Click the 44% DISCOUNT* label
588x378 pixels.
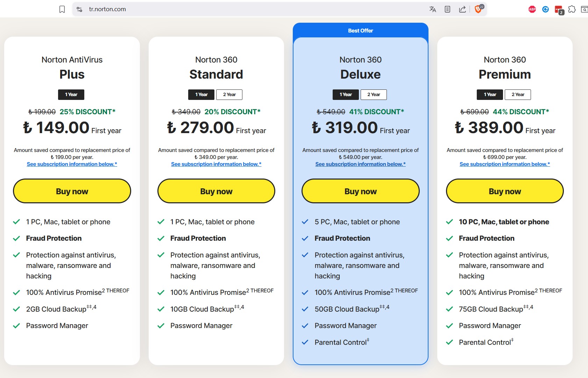[x=521, y=112]
